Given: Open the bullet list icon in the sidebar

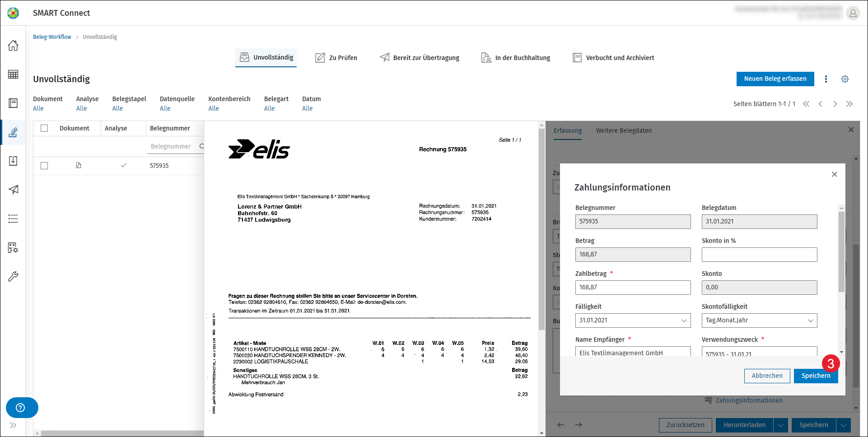Looking at the screenshot, I should [x=13, y=219].
